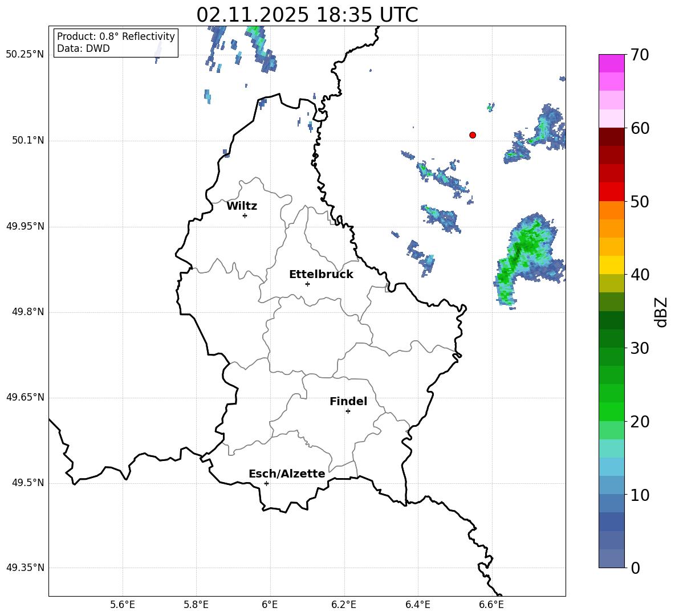Click the 5.6°E longitude label
The height and width of the screenshot is (616, 675).
[x=123, y=605]
